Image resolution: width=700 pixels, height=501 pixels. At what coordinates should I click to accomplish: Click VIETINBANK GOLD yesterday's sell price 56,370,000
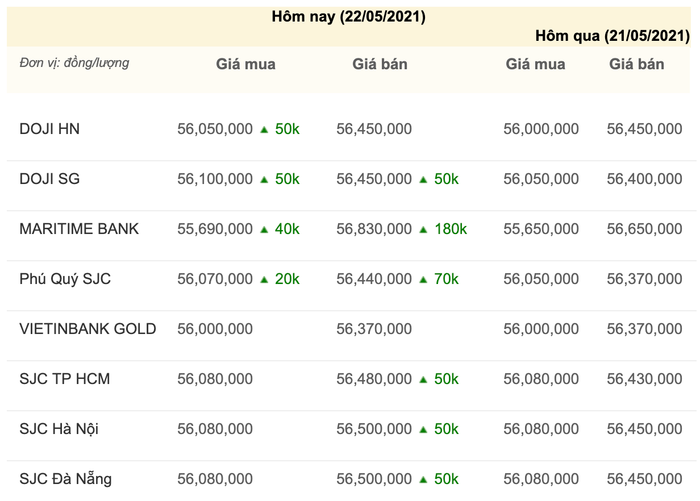pyautogui.click(x=644, y=329)
